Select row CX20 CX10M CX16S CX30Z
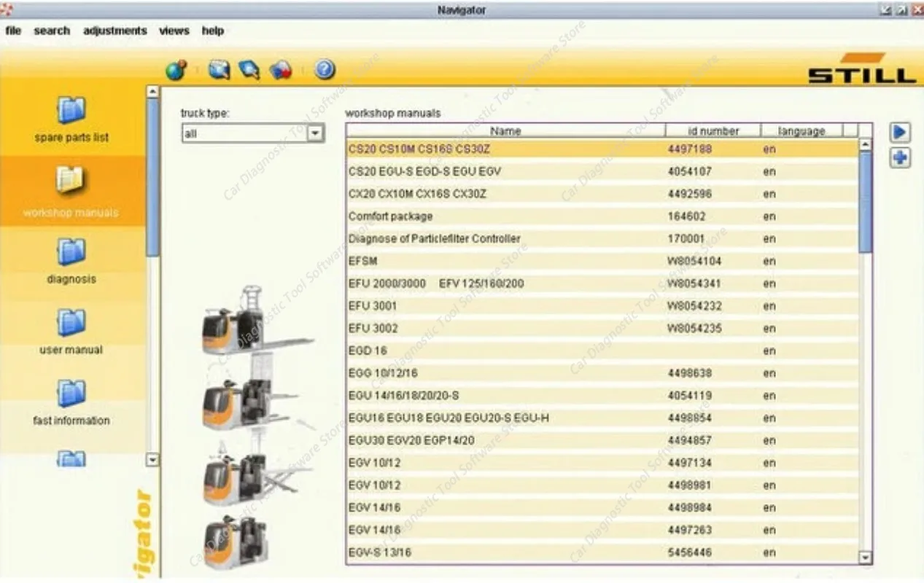Image resolution: width=924 pixels, height=583 pixels. (x=602, y=194)
